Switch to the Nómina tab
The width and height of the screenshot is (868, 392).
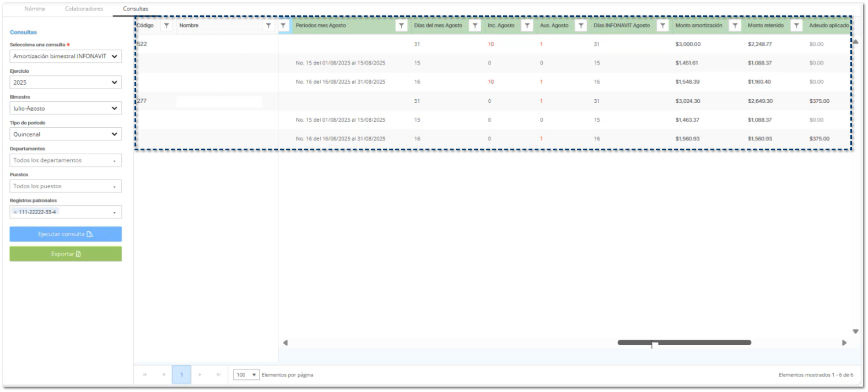35,9
